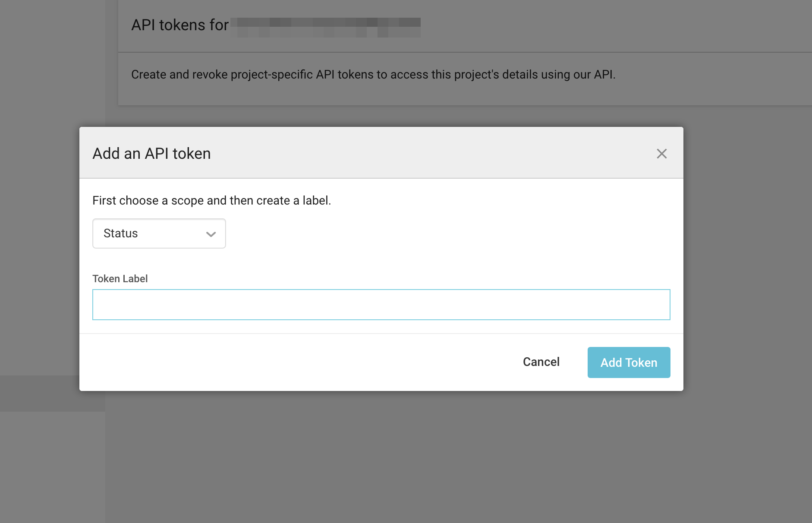Click the blurred project name text
Viewport: 812px width, 523px height.
(326, 25)
